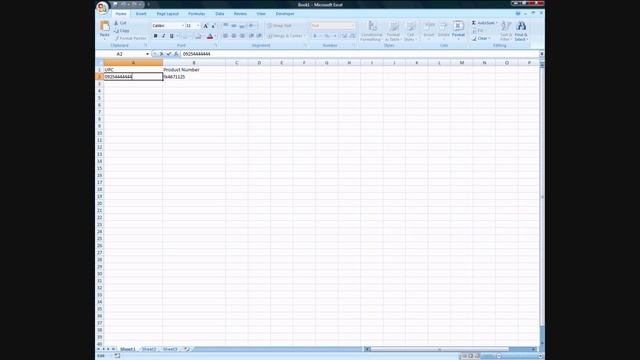Screen dimensions: 640x360
Task: Open the Number Format dropdown
Action: [353, 26]
